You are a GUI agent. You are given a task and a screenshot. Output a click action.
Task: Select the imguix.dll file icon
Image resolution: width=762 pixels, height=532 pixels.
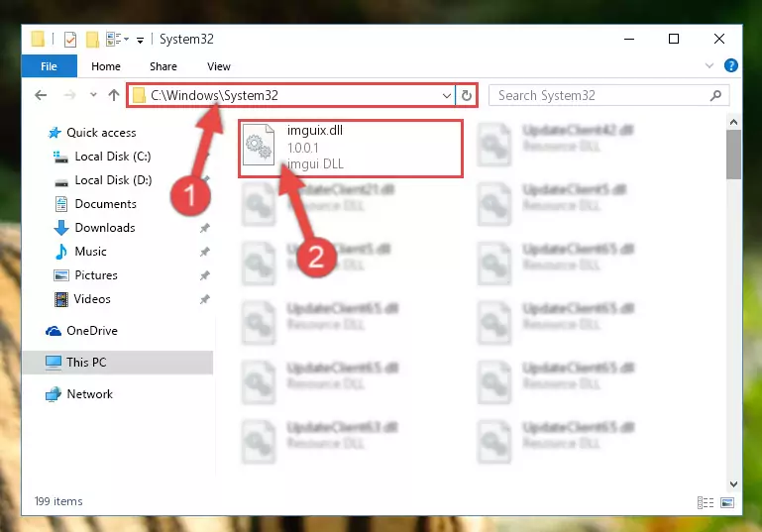tap(259, 145)
